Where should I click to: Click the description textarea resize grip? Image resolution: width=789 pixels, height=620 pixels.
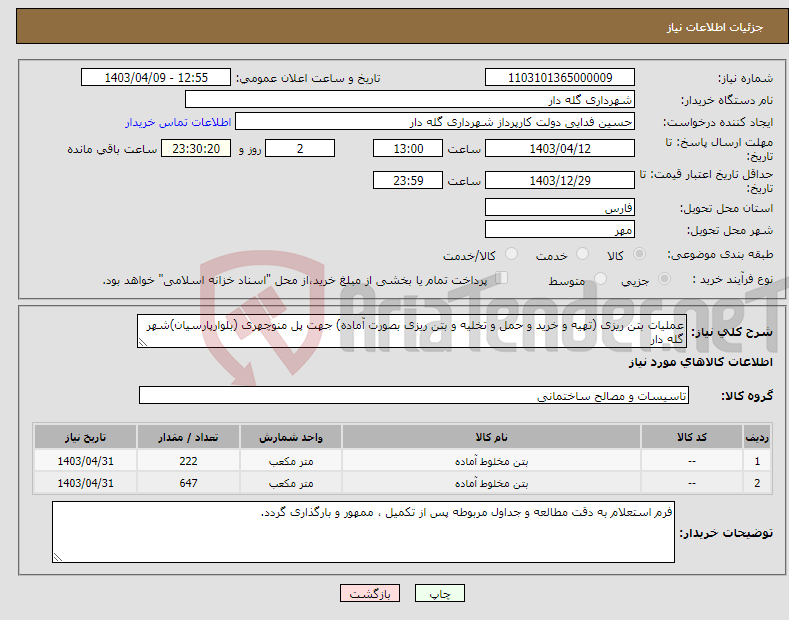[x=142, y=342]
